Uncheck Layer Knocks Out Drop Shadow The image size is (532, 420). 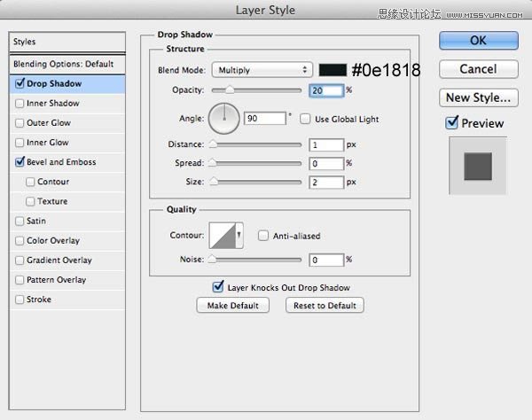[x=218, y=287]
